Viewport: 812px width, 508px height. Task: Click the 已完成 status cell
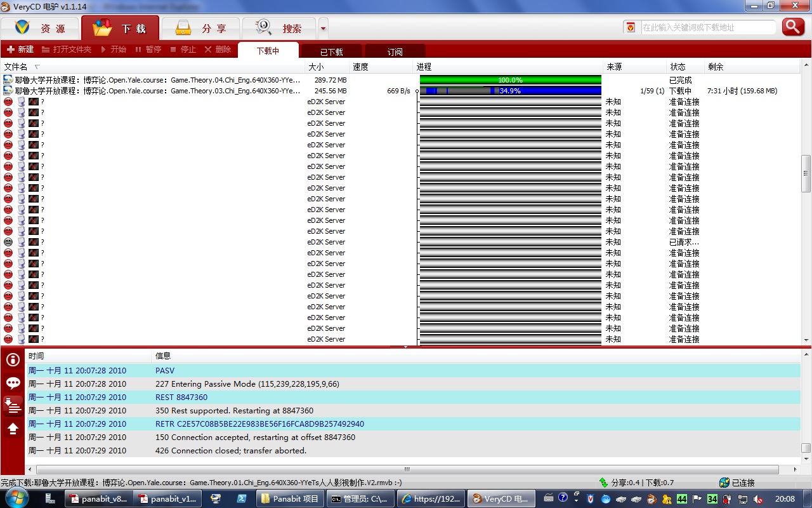(x=680, y=80)
